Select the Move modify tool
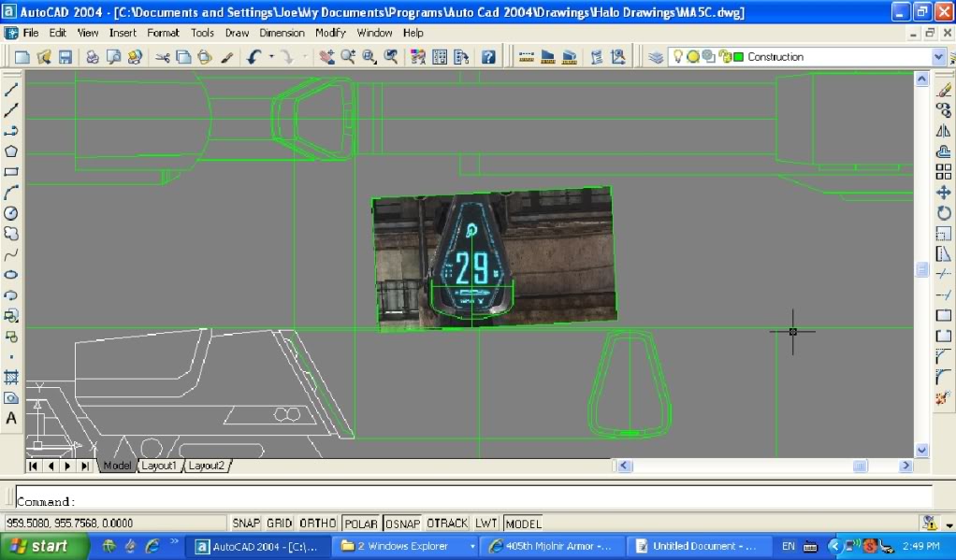Image resolution: width=956 pixels, height=560 pixels. pos(943,193)
